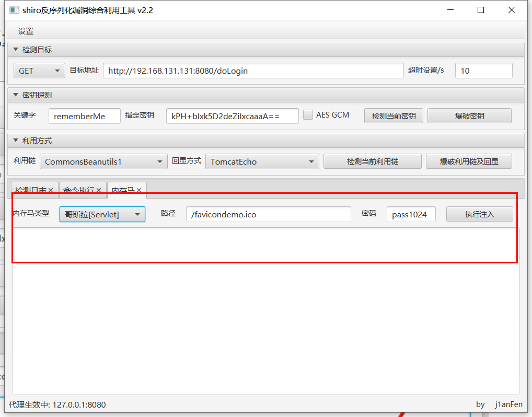
Task: Open the 设置 menu
Action: click(25, 31)
